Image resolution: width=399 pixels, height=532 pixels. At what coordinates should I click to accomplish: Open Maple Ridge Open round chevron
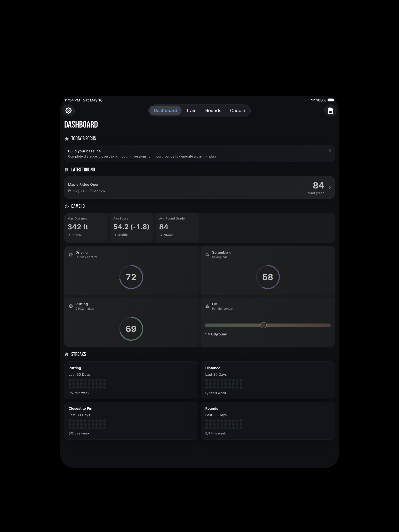point(330,187)
